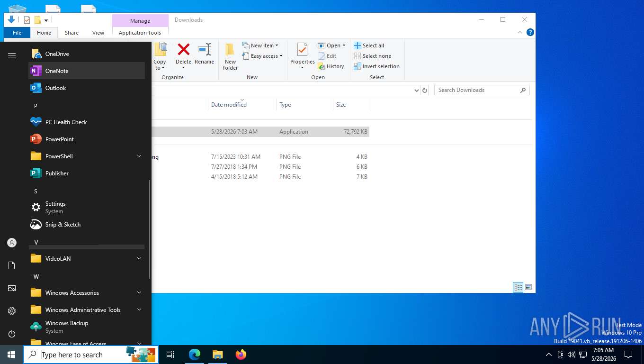Expand the PowerShell folder
The image size is (644, 364).
click(87, 156)
